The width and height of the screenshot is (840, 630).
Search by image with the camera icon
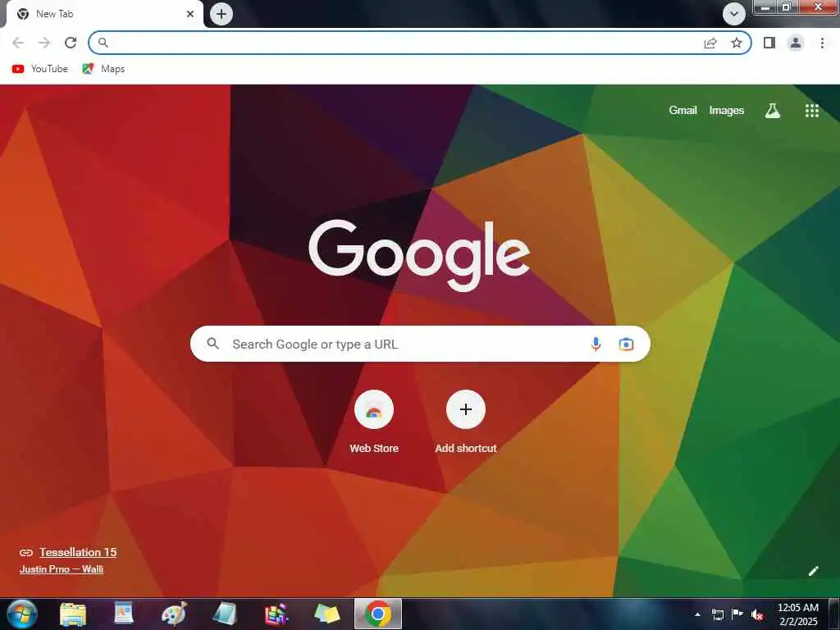click(626, 344)
